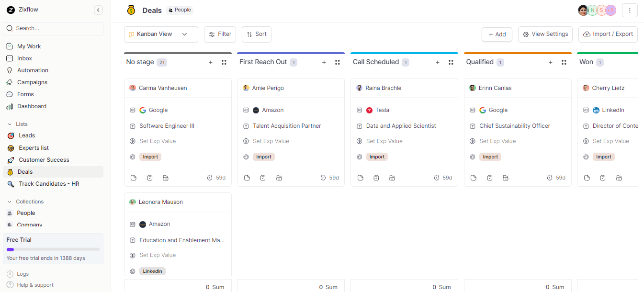Open the tasks clipboard icon on Amie Perigo's card
This screenshot has height=292, width=644.
click(262, 177)
